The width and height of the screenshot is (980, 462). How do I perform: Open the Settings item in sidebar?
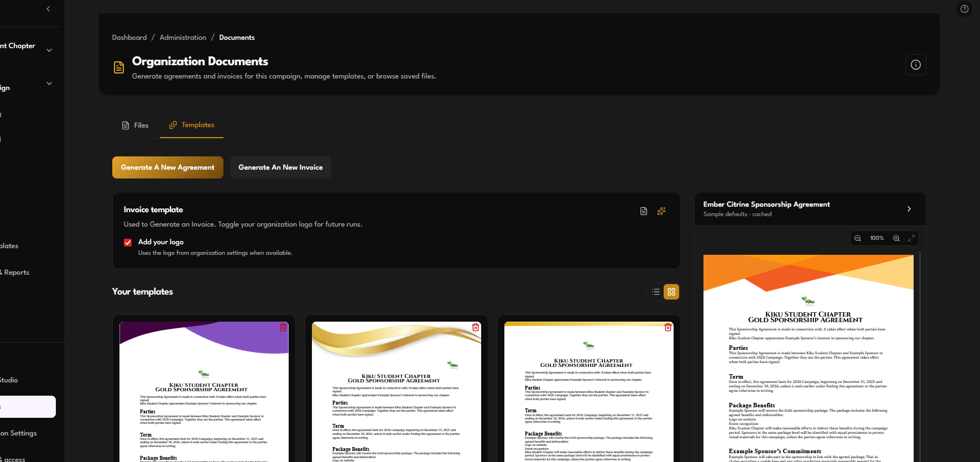click(19, 433)
